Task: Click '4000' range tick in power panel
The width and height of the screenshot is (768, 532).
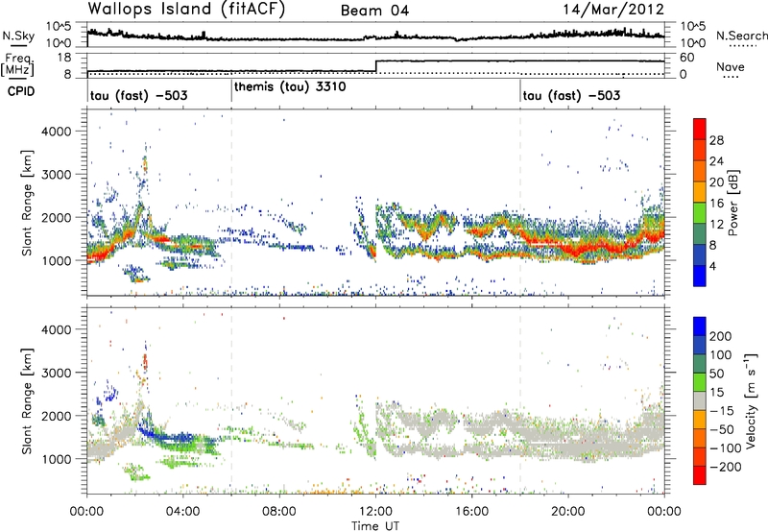Action: 56,132
